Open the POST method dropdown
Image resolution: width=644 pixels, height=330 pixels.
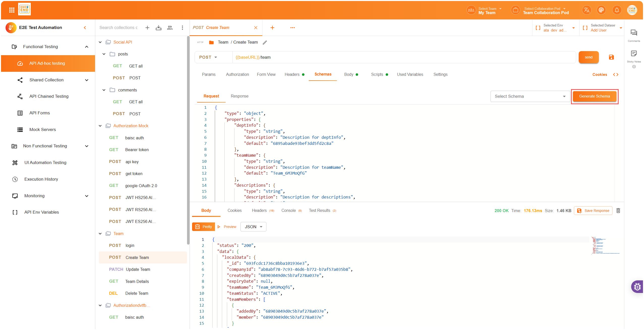point(208,57)
